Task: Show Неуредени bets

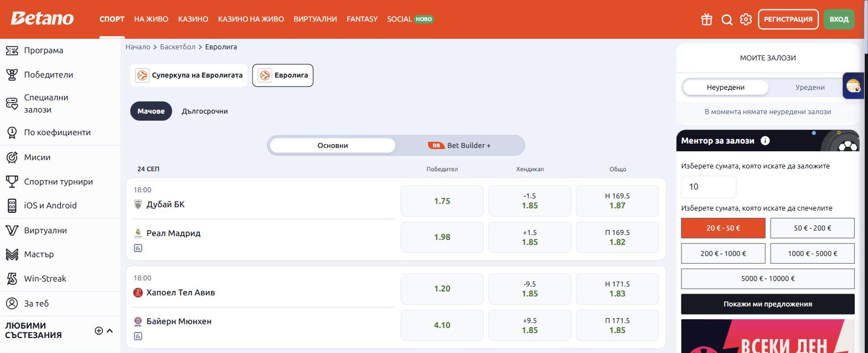Action: click(725, 87)
